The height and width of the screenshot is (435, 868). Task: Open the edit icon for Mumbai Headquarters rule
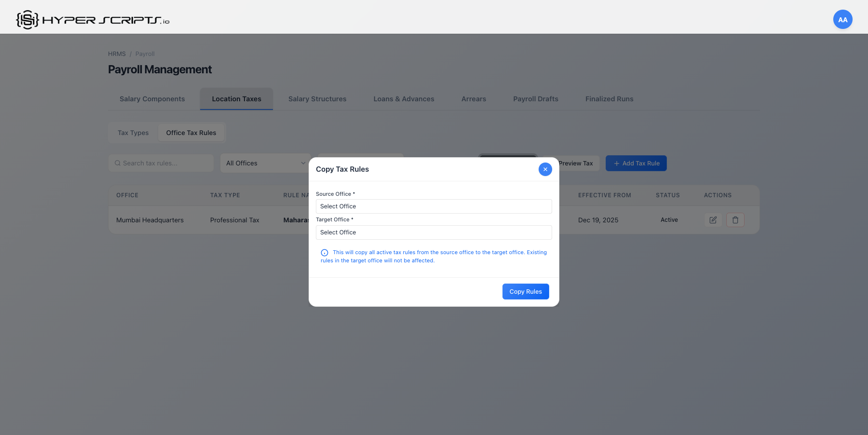713,220
